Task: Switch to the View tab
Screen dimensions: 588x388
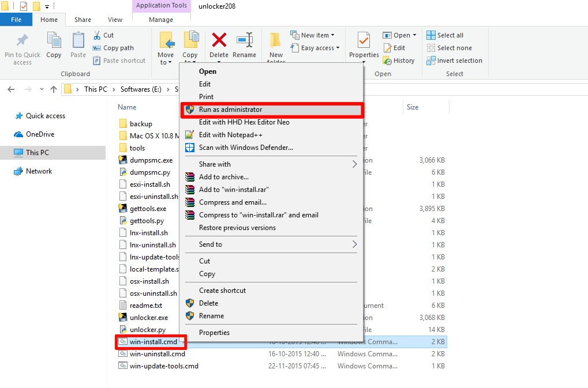Action: [115, 20]
